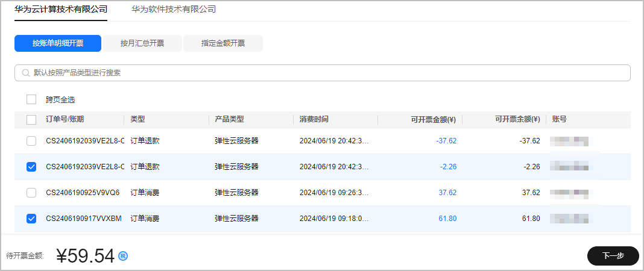Check the row with the -37.62 refund

pos(31,141)
